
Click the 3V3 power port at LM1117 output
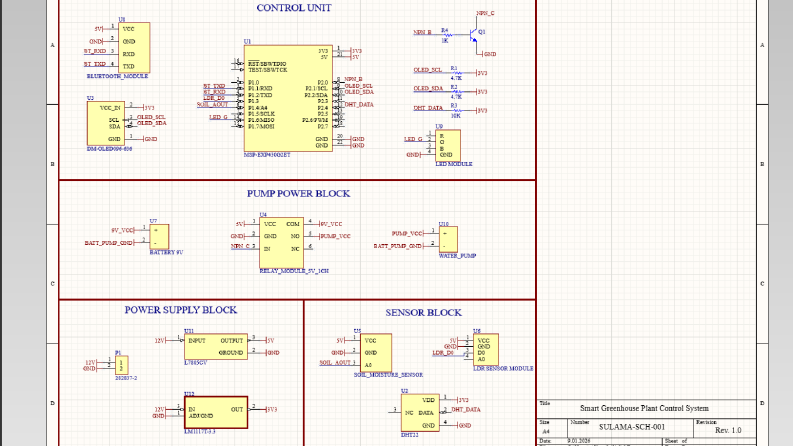coord(271,410)
